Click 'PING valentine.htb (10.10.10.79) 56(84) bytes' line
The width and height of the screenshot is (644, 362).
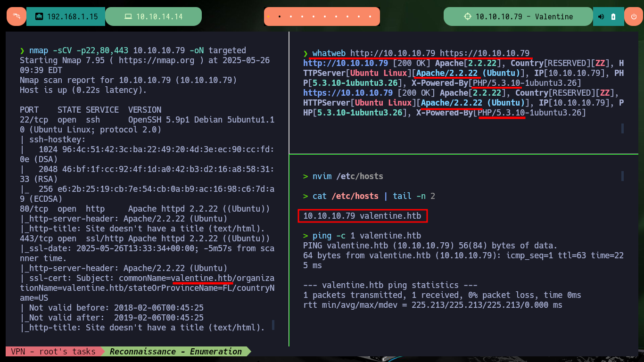[x=430, y=246]
